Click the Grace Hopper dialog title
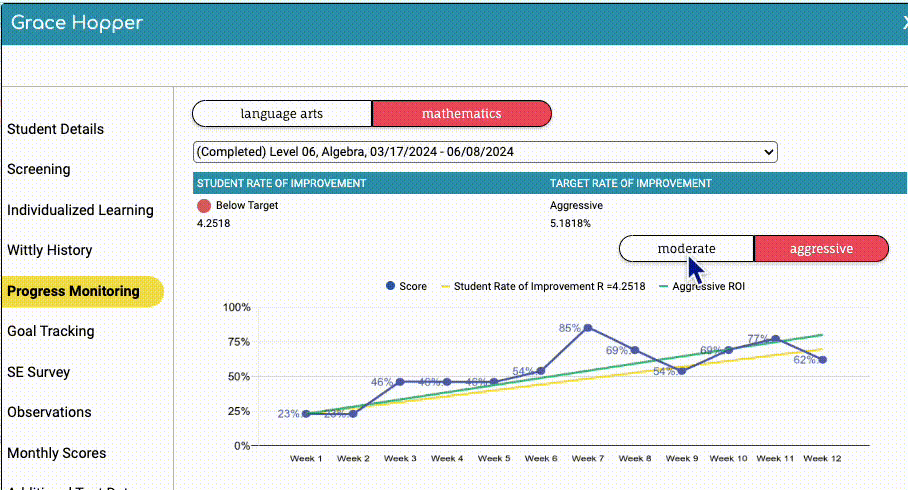Screen dimensions: 908x490 tap(77, 23)
